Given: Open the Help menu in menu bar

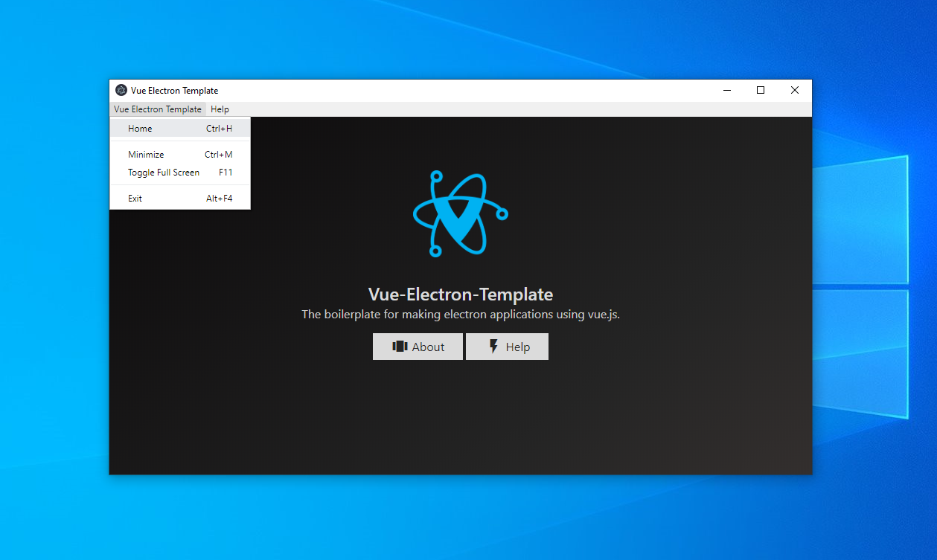Looking at the screenshot, I should coord(220,109).
